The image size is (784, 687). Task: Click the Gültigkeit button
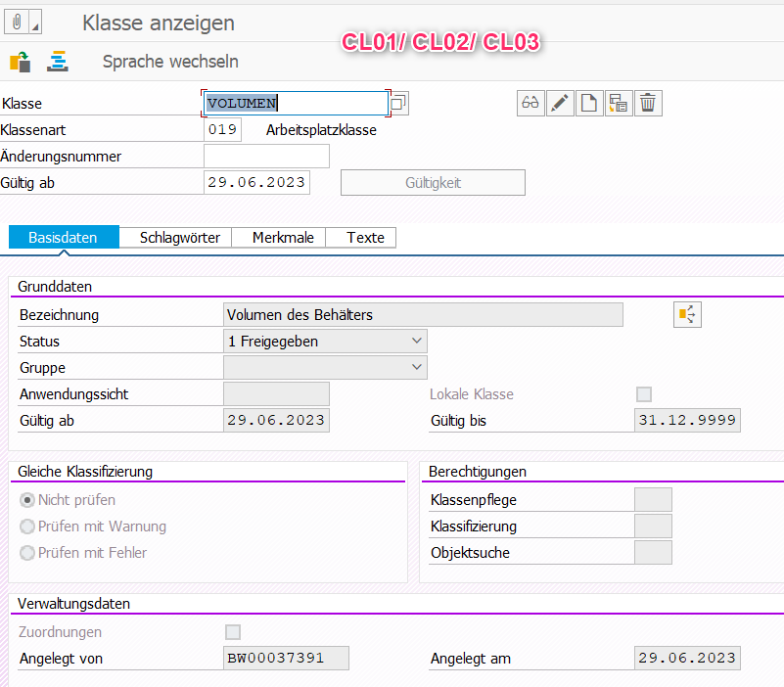pos(433,183)
